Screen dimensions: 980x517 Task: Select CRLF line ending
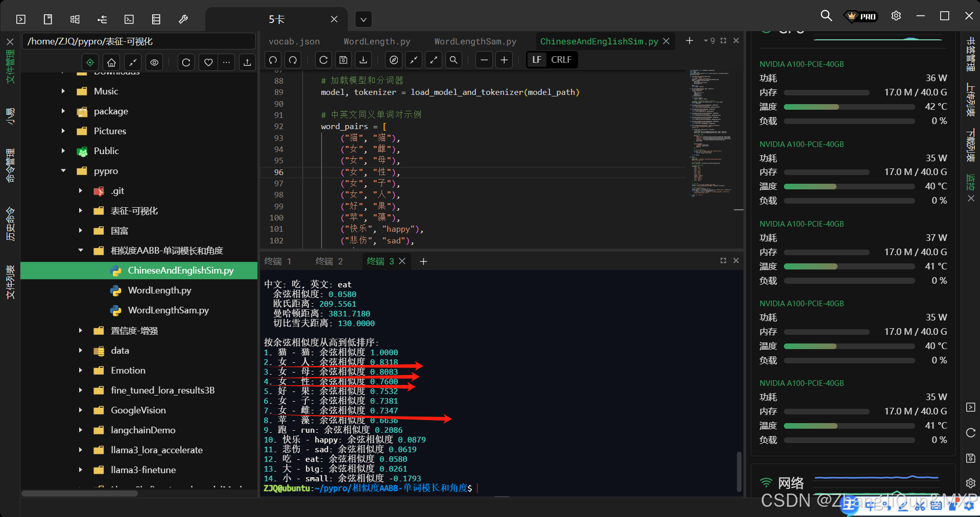(561, 60)
